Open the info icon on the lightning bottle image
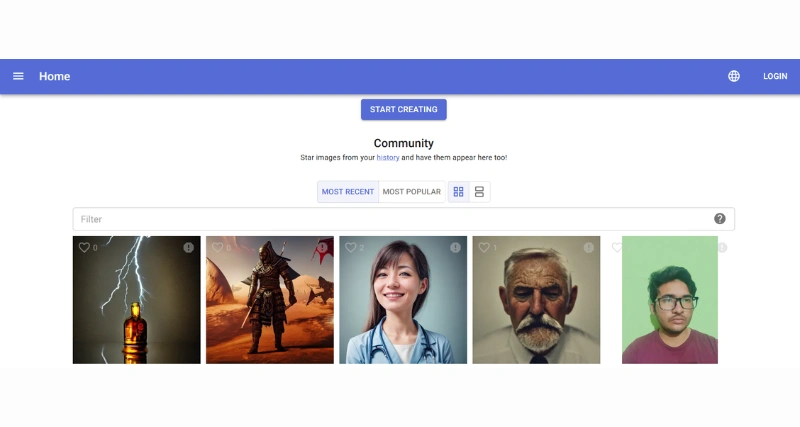Image resolution: width=800 pixels, height=427 pixels. tap(189, 248)
